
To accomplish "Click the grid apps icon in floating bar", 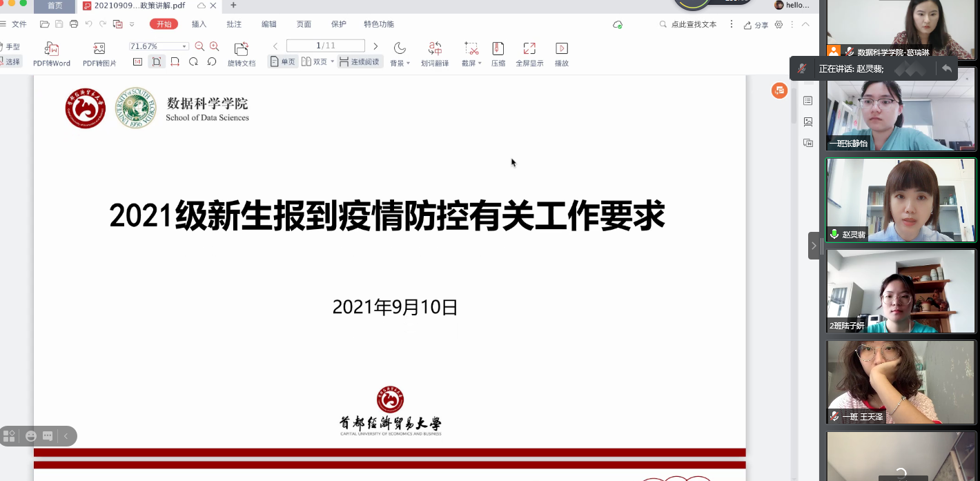I will tap(9, 436).
